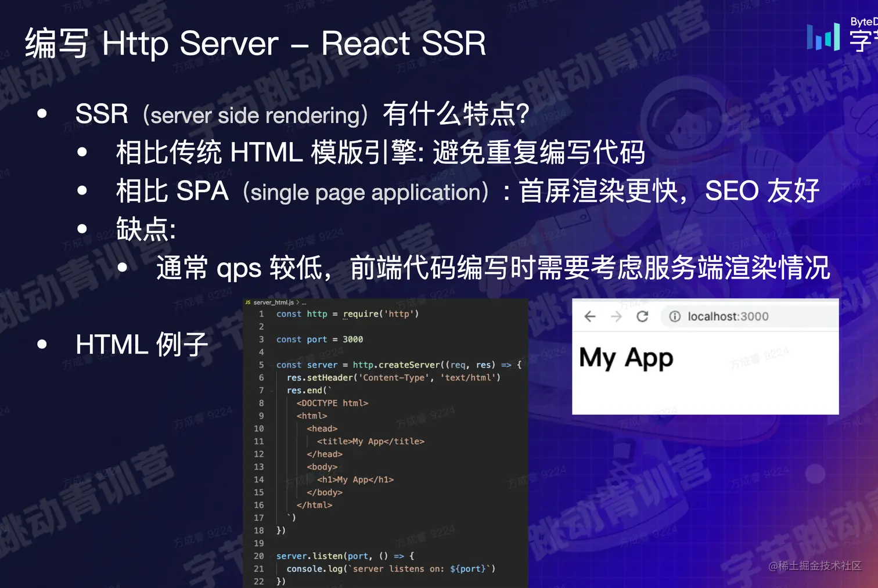Click code line 3 'const port = 3000'
The width and height of the screenshot is (878, 588).
319,340
